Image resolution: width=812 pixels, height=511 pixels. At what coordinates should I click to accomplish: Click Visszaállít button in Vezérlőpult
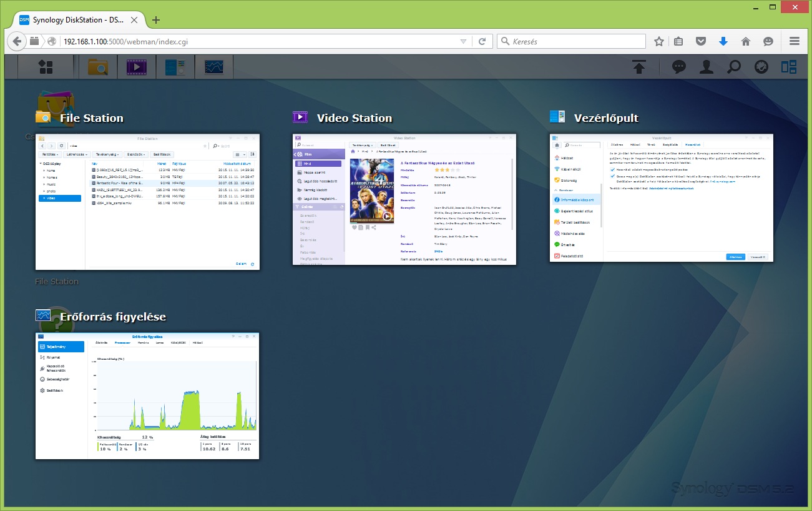(758, 256)
